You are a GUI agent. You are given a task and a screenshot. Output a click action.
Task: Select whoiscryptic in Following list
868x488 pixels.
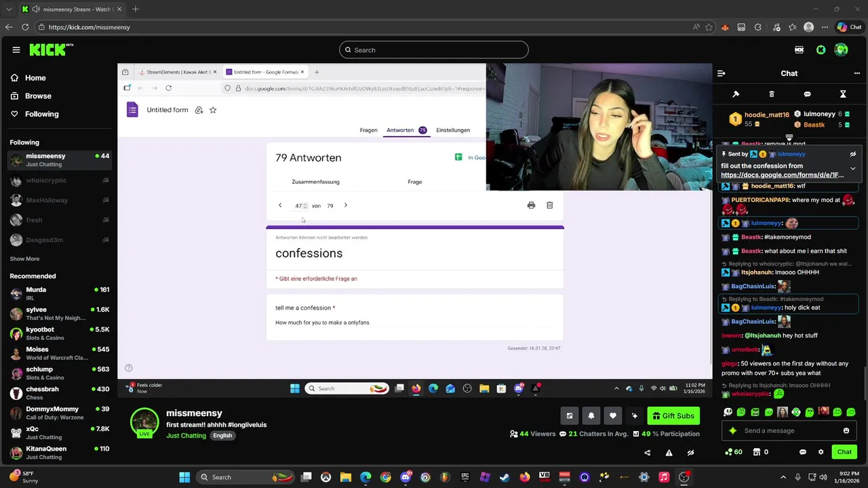[x=60, y=180]
